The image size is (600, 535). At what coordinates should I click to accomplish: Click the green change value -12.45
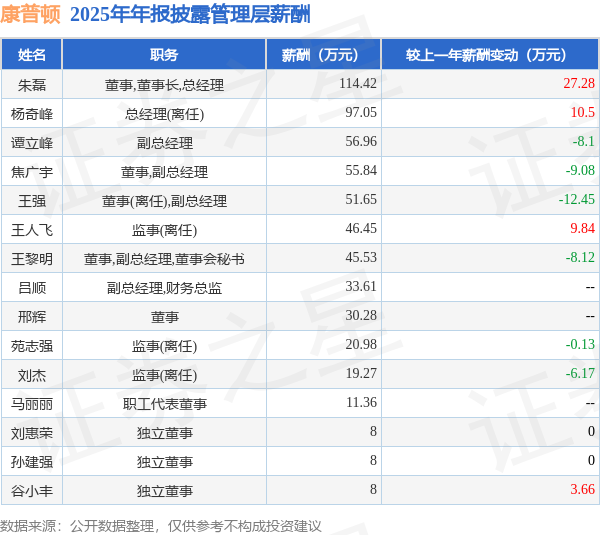pyautogui.click(x=577, y=199)
